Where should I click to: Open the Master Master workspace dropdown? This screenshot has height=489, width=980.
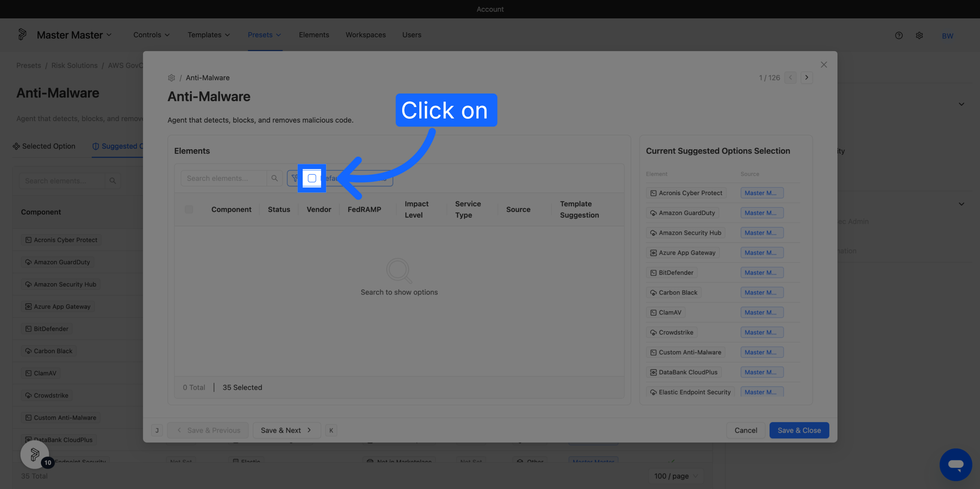pos(74,35)
